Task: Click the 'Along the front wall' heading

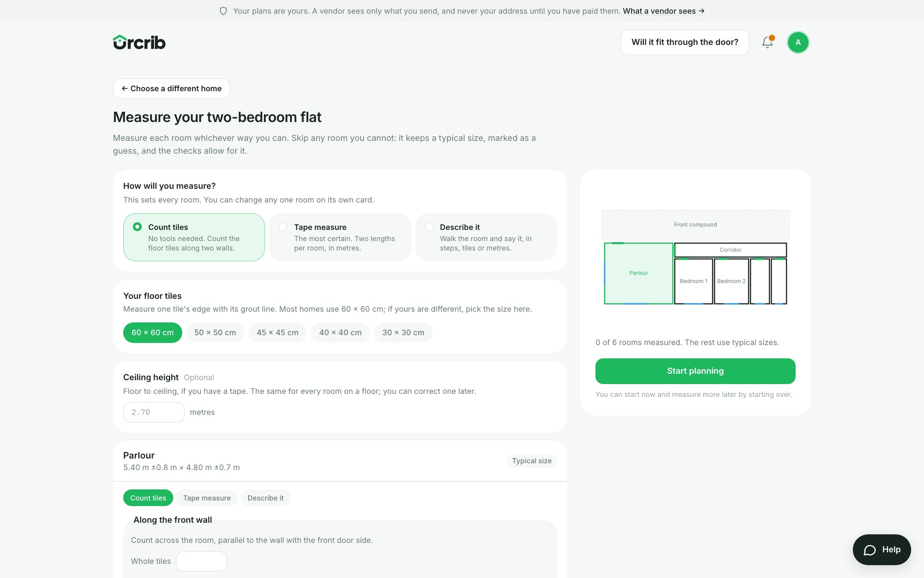Action: (x=172, y=520)
